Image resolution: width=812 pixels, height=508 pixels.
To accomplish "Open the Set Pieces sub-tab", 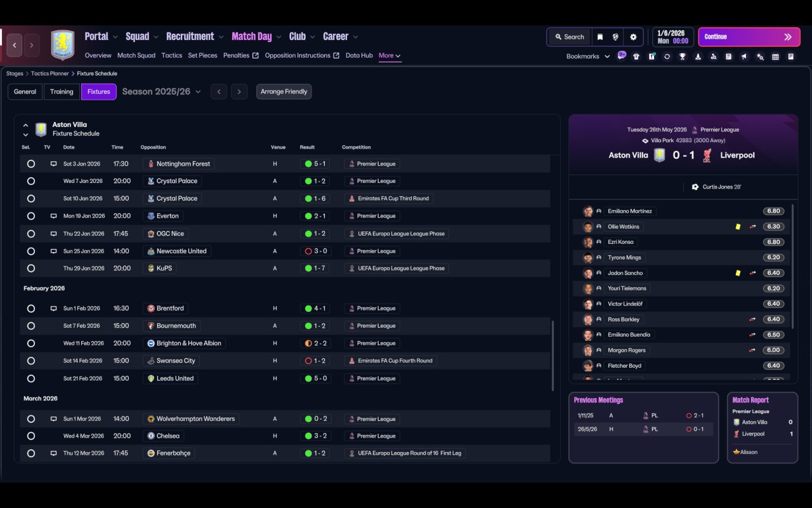I will pyautogui.click(x=202, y=56).
